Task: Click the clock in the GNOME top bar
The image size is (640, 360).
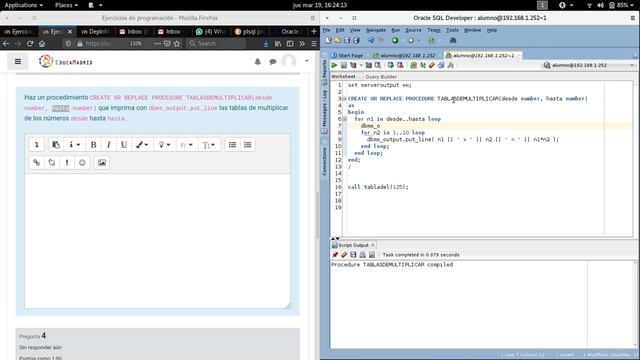Action: click(320, 5)
